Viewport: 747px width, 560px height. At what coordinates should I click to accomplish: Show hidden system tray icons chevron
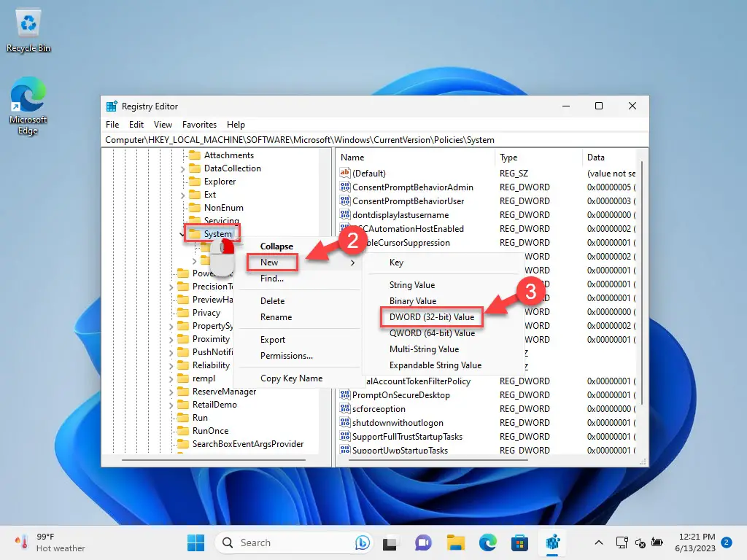pyautogui.click(x=599, y=542)
